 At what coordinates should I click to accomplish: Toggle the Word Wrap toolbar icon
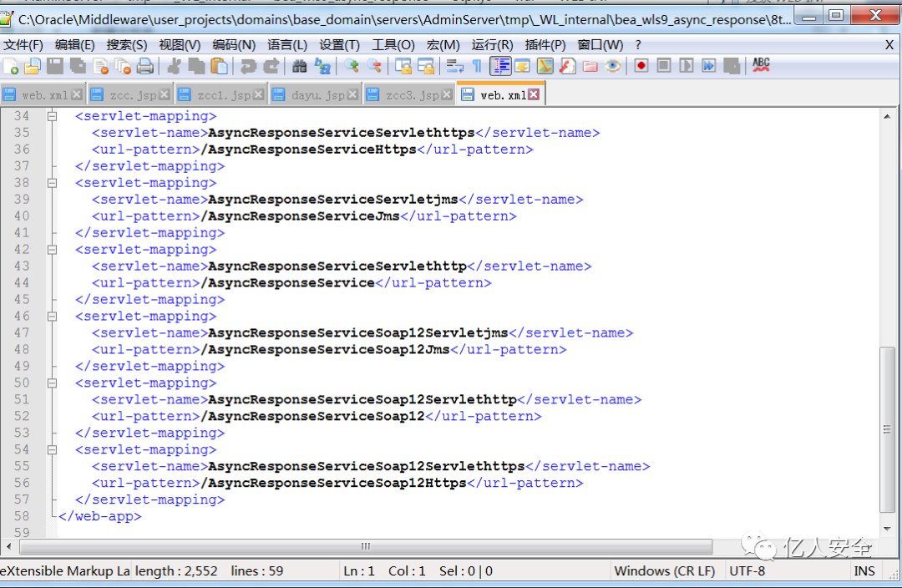[454, 66]
